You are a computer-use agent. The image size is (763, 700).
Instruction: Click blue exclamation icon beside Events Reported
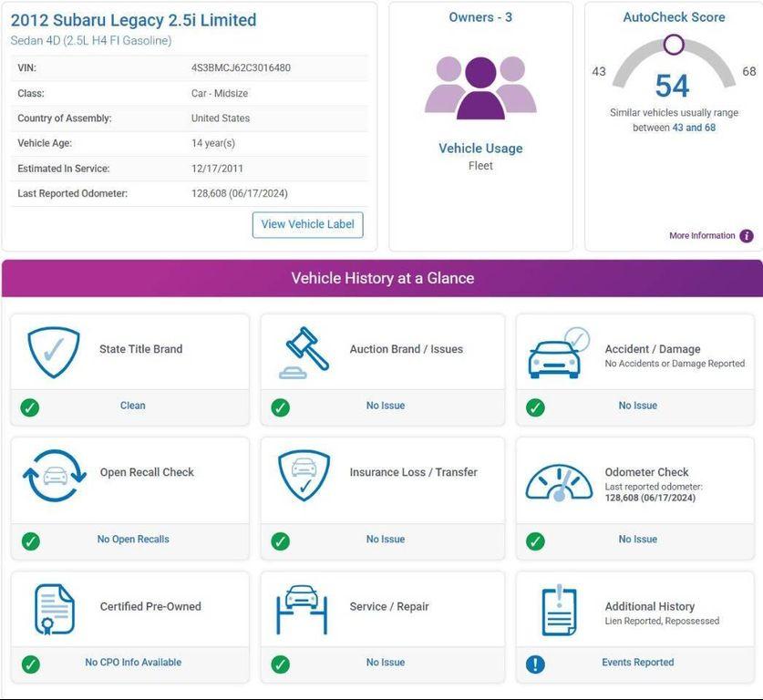(x=535, y=664)
